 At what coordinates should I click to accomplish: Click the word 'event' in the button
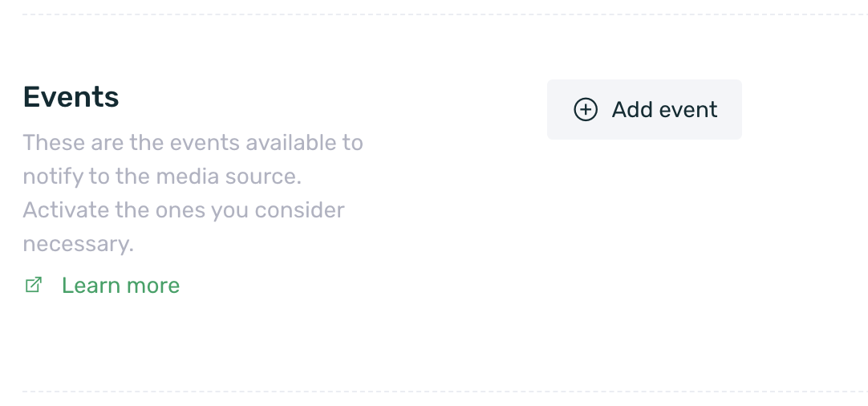point(688,110)
